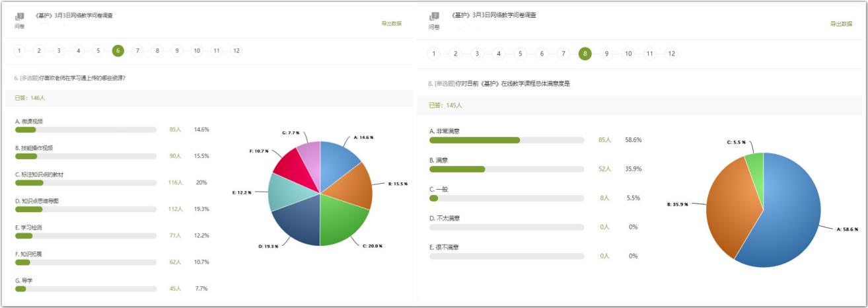Click the red F 10.7% pie slice
Image resolution: width=868 pixels, height=308 pixels.
point(289,165)
